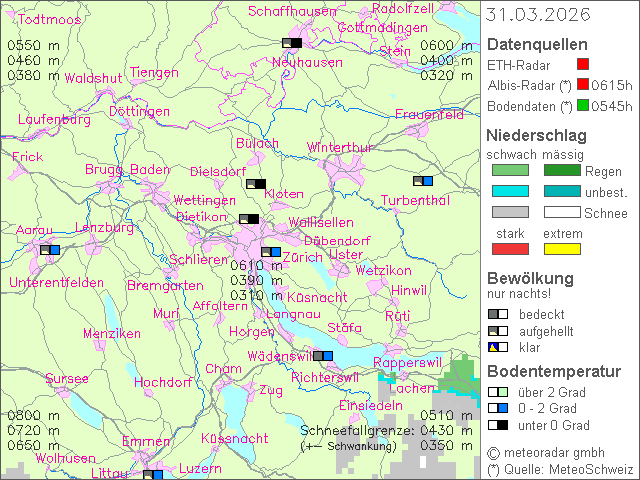Image resolution: width=640 pixels, height=480 pixels.
Task: Click the Winterthur city label on map
Action: click(x=339, y=148)
